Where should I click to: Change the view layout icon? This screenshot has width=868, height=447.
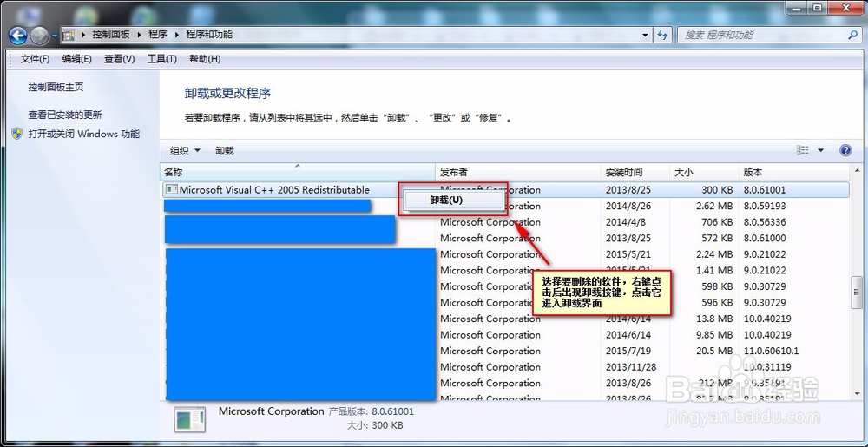(802, 150)
